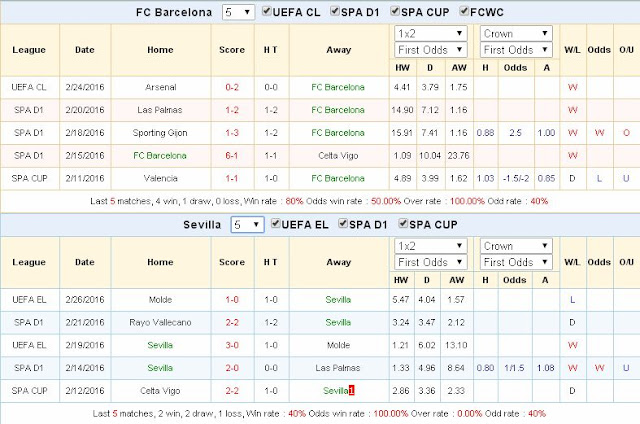Open First Odds dropdown under Crown in Sevilla table

pyautogui.click(x=515, y=261)
